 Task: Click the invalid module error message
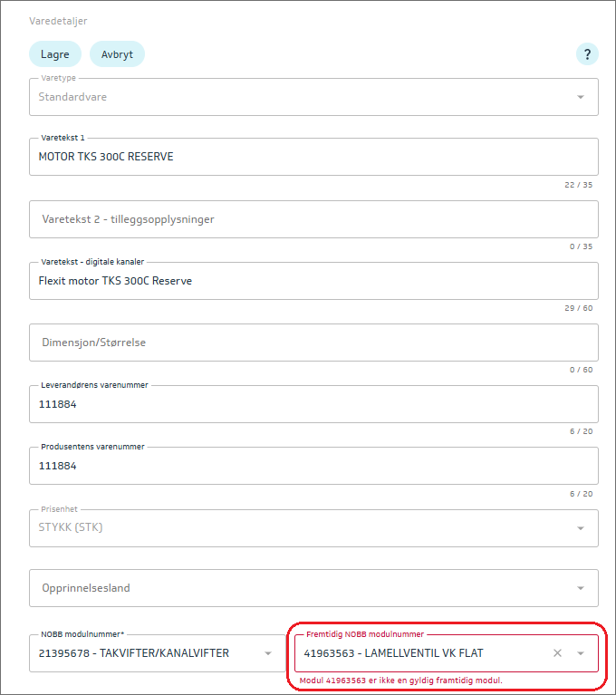[400, 681]
